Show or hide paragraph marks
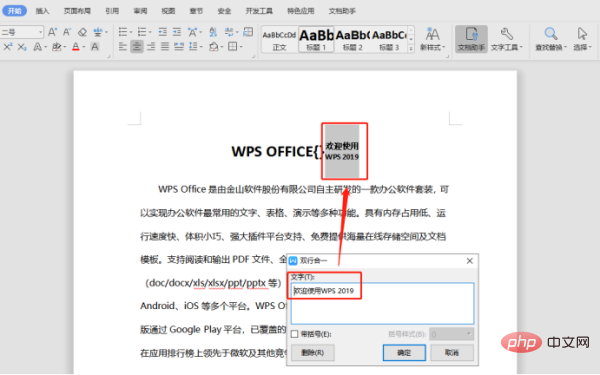 click(229, 32)
